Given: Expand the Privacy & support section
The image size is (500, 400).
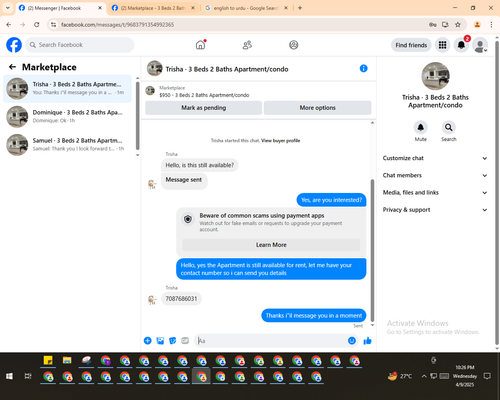Looking at the screenshot, I should [435, 210].
